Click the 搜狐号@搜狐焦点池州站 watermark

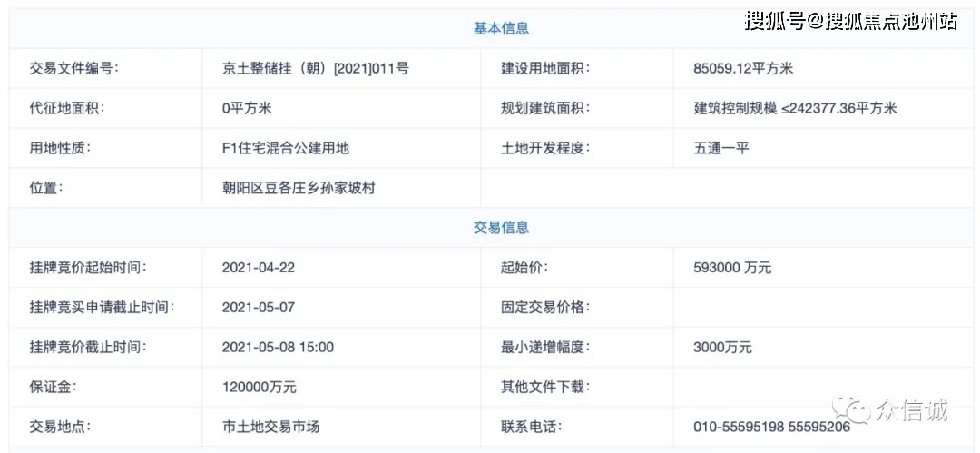[850, 22]
